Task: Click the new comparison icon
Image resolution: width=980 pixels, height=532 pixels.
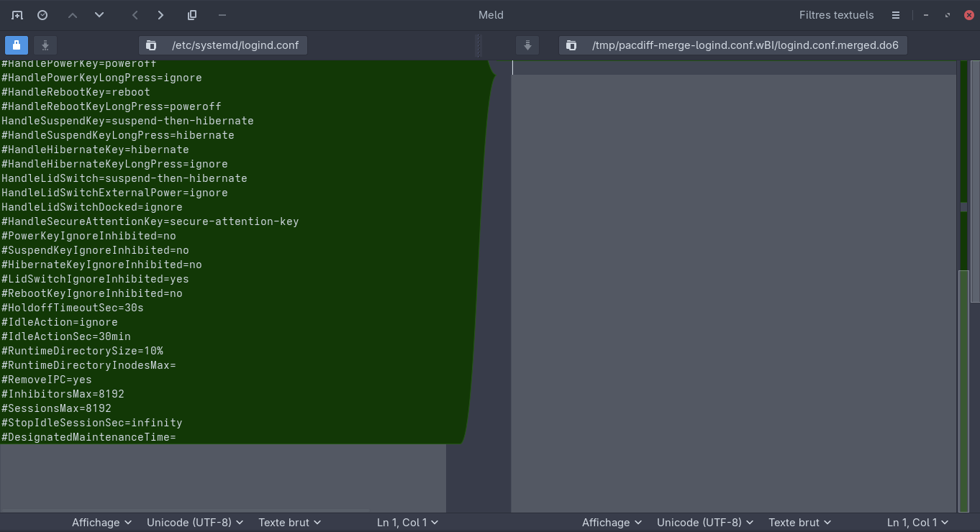Action: coord(17,15)
